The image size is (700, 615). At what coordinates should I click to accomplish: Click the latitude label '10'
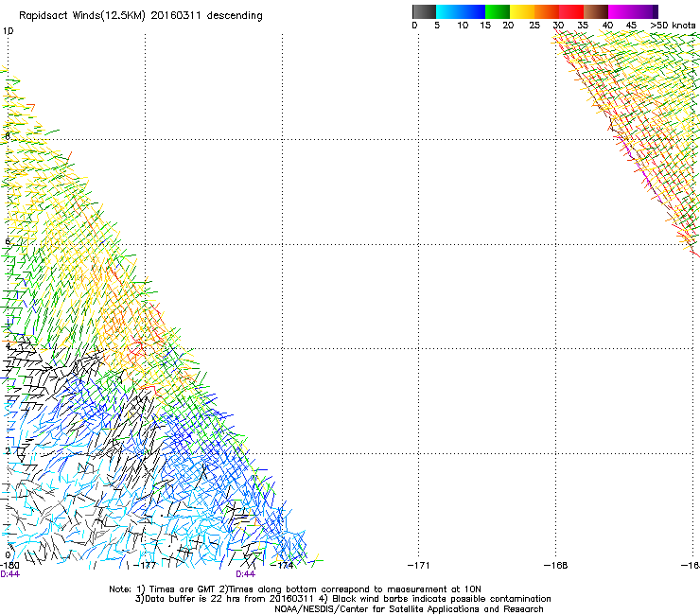click(8, 31)
